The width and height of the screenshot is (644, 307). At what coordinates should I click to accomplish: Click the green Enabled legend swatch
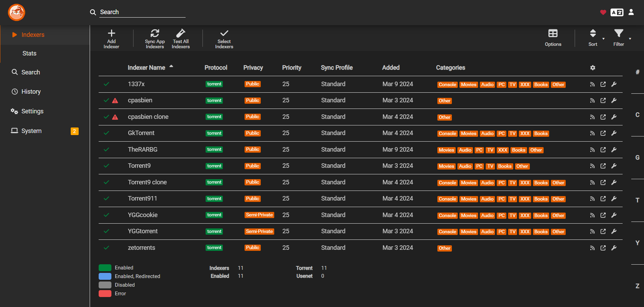tap(105, 268)
